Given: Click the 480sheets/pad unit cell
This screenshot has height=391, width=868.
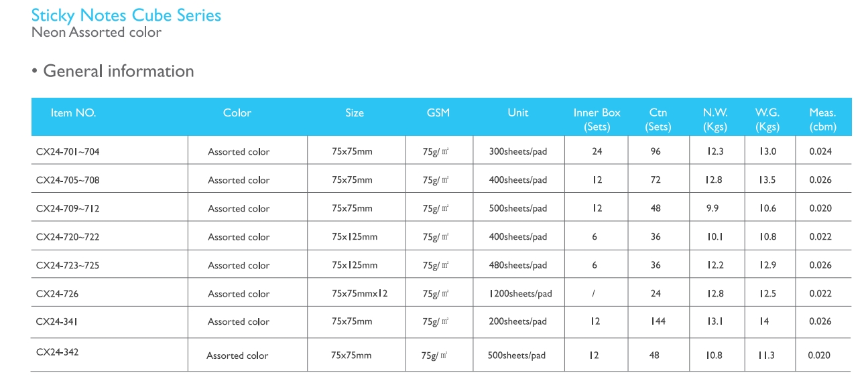Looking at the screenshot, I should point(518,265).
